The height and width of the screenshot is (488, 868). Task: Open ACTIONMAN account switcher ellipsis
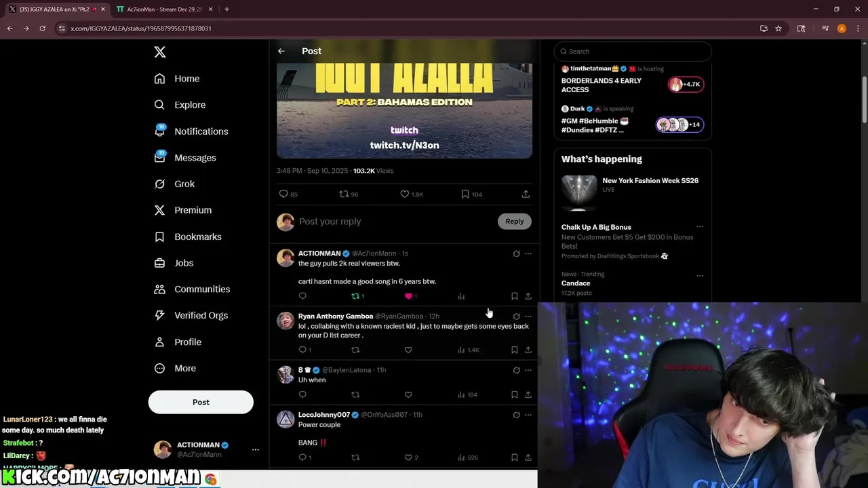tap(256, 449)
